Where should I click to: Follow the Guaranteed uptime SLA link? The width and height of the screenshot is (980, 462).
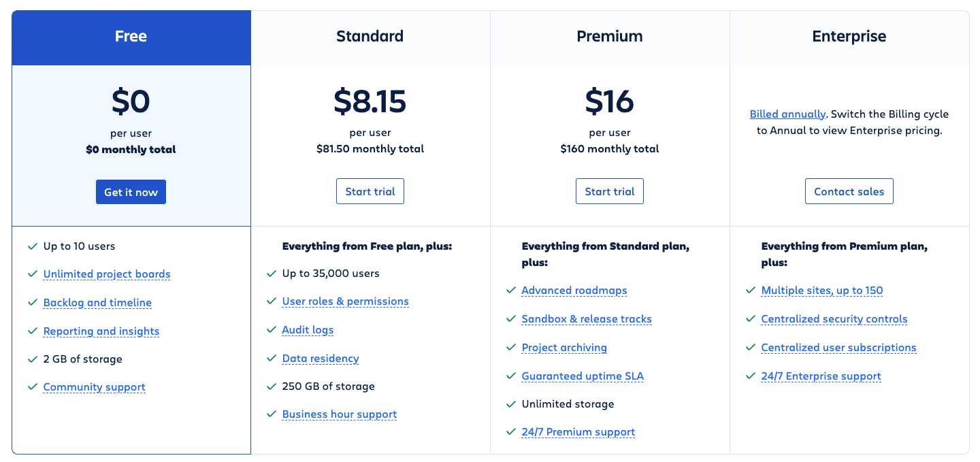pyautogui.click(x=582, y=376)
